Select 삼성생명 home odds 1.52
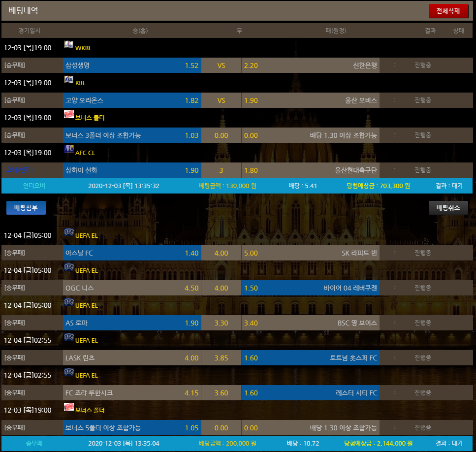Screen dimensions: 476x452 [131, 65]
